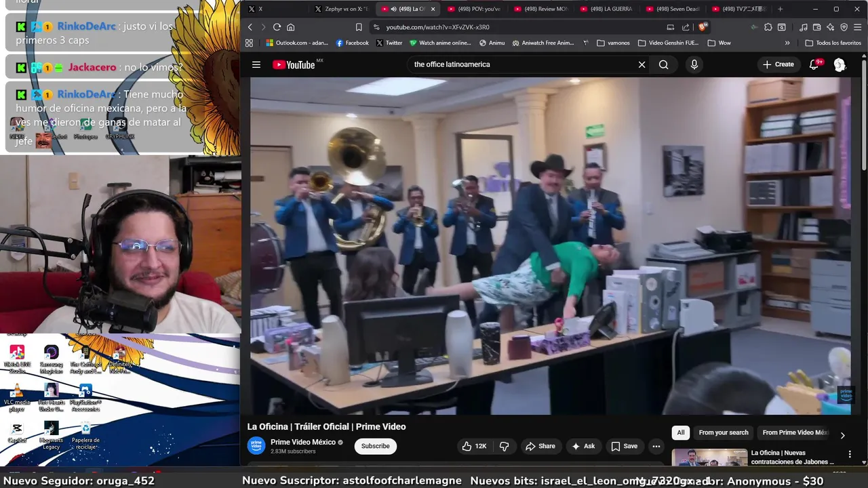Reload the page in the browser
Image resolution: width=868 pixels, height=488 pixels.
click(277, 27)
